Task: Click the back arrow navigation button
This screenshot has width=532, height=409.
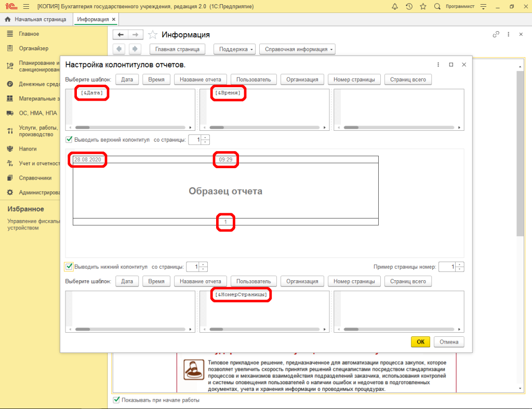Action: click(x=121, y=35)
